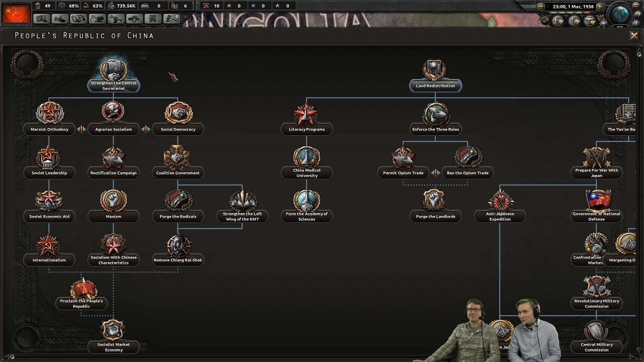Click the Prepare For War With Japan label
The image size is (644, 362).
pos(596,173)
